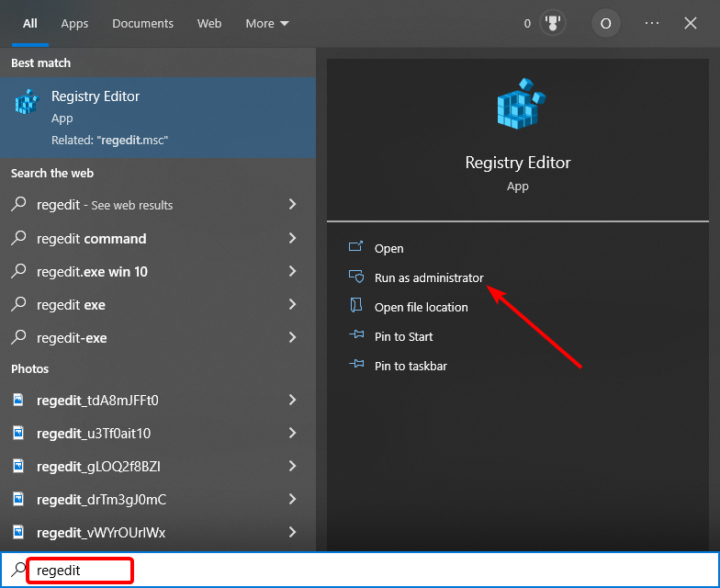Screen dimensions: 720x588
Task: Expand arrow for regedit_u3Tf0ait10 photo
Action: [x=292, y=433]
